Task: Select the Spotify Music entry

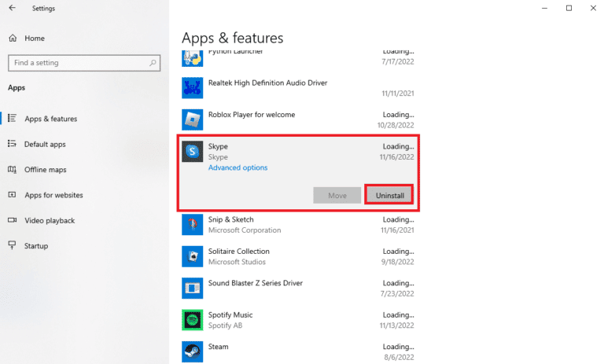Action: [298, 320]
